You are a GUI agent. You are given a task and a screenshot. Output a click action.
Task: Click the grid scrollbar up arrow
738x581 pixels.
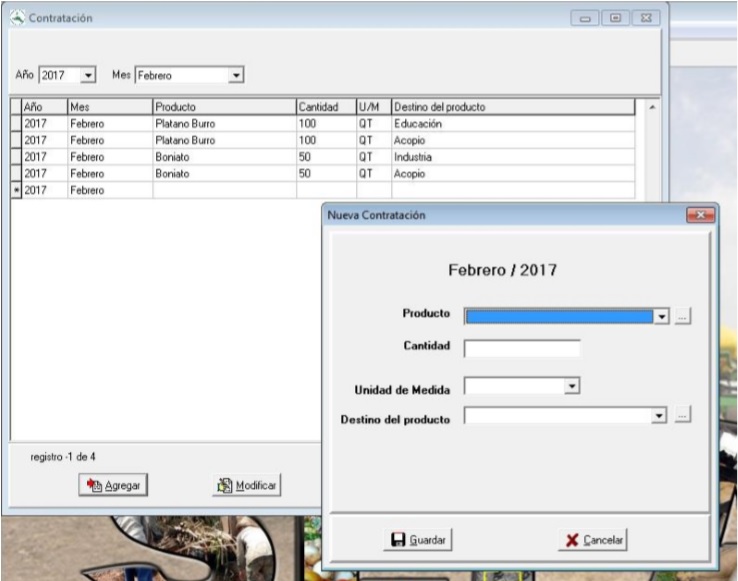(x=653, y=107)
